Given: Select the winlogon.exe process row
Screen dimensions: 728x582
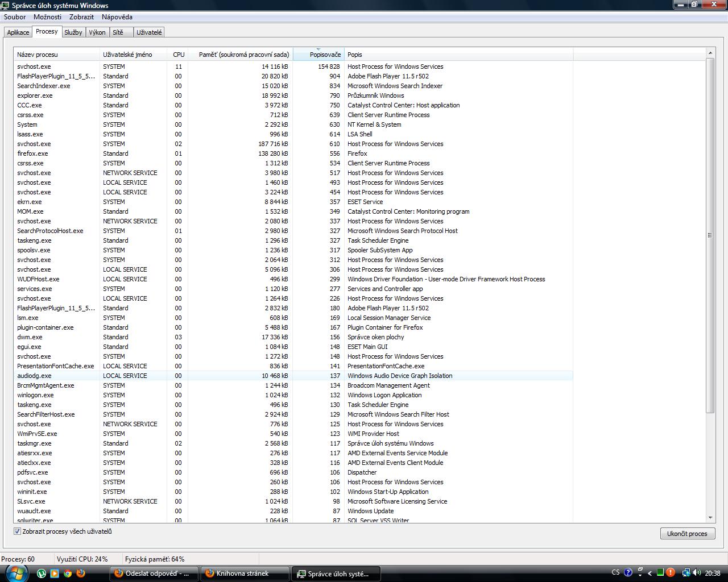Looking at the screenshot, I should coord(293,395).
